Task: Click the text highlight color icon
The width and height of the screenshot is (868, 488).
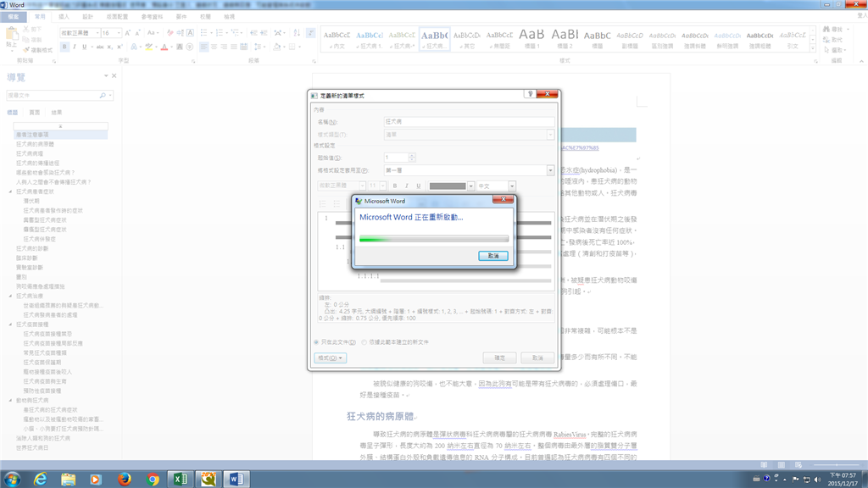Action: 147,47
